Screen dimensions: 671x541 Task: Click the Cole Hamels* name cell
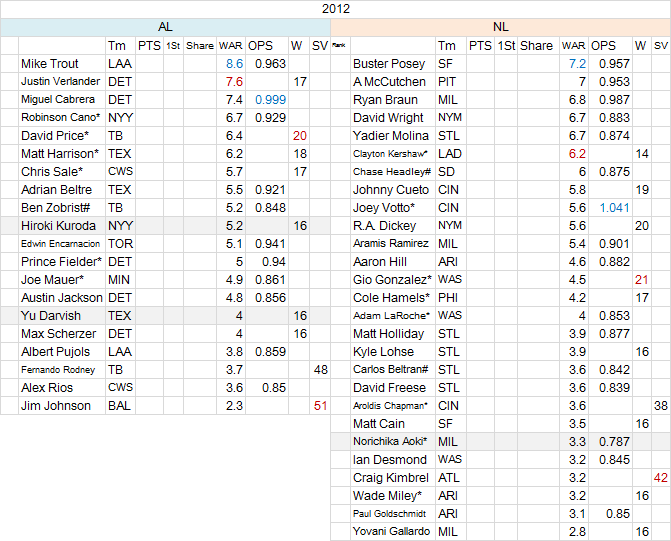[393, 297]
